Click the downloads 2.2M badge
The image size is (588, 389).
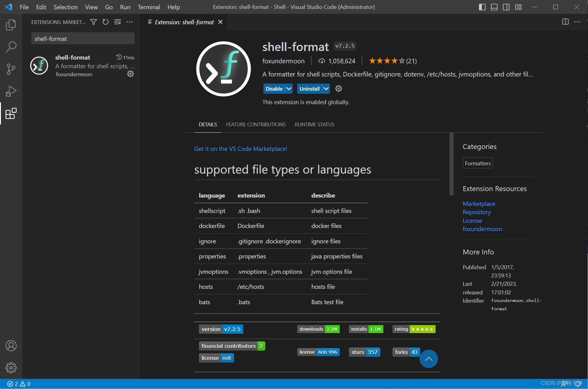318,329
